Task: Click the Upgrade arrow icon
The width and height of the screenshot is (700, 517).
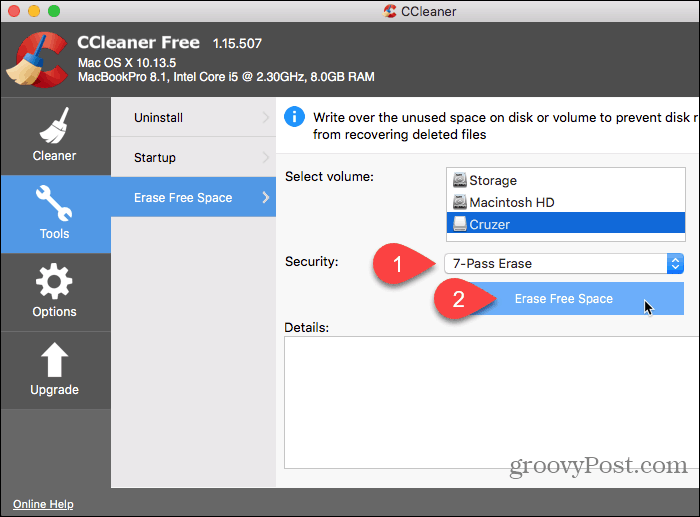Action: pos(54,360)
